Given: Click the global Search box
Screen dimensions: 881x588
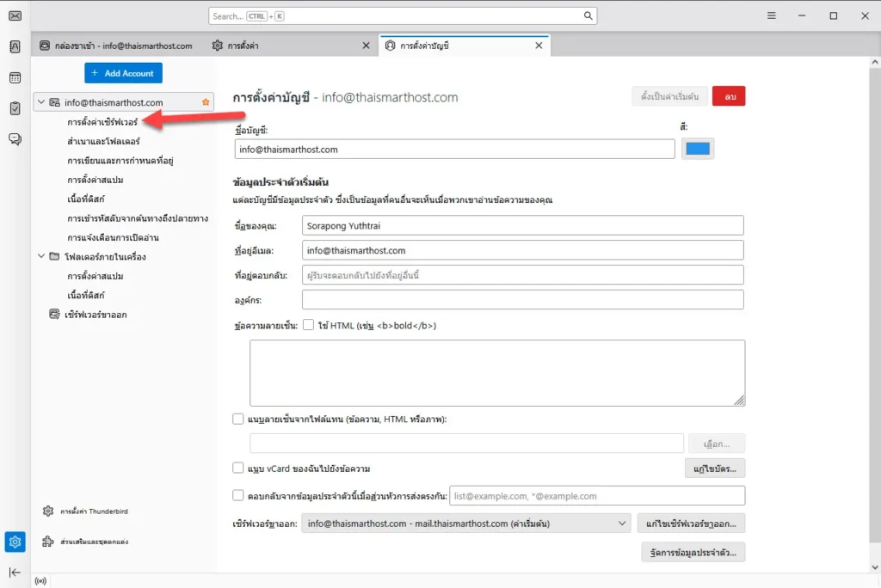Looking at the screenshot, I should pos(403,15).
